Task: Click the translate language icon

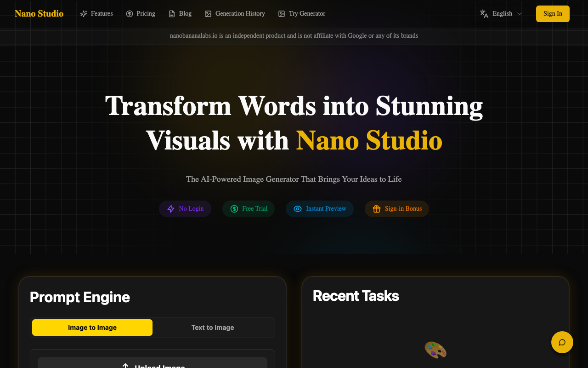Action: pyautogui.click(x=484, y=14)
